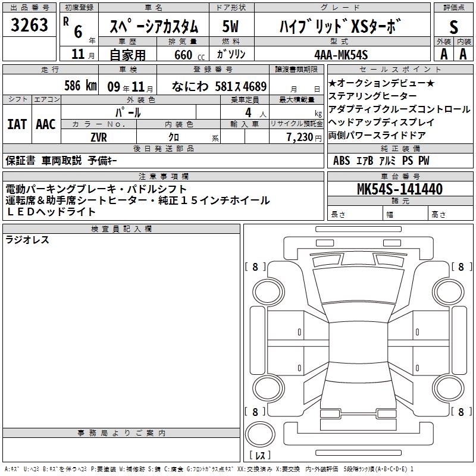This screenshot has width=476, height=476.
Task: Select "保証書" in later-shipped parts
Action: [x=20, y=160]
